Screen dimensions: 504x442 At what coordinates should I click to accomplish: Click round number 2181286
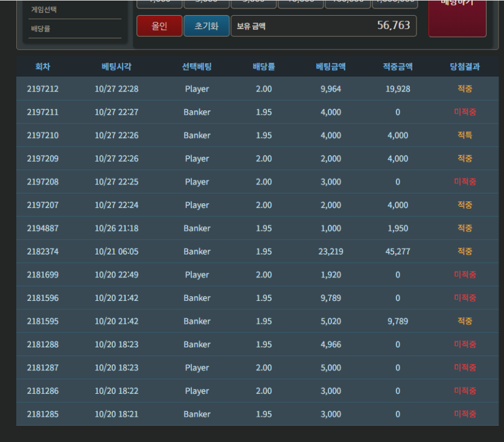[43, 391]
